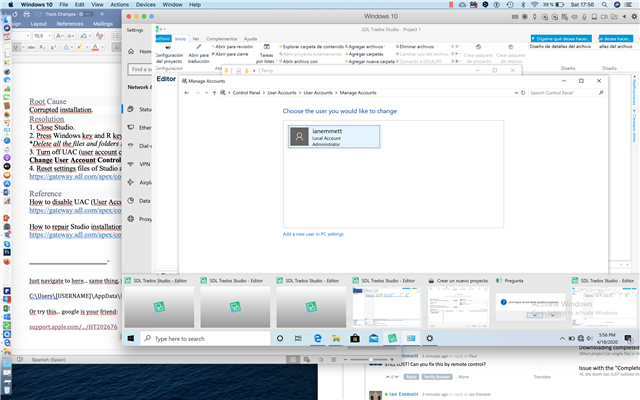This screenshot has width=640, height=400.
Task: Open Mailings tab in Word ribbon
Action: point(103,24)
